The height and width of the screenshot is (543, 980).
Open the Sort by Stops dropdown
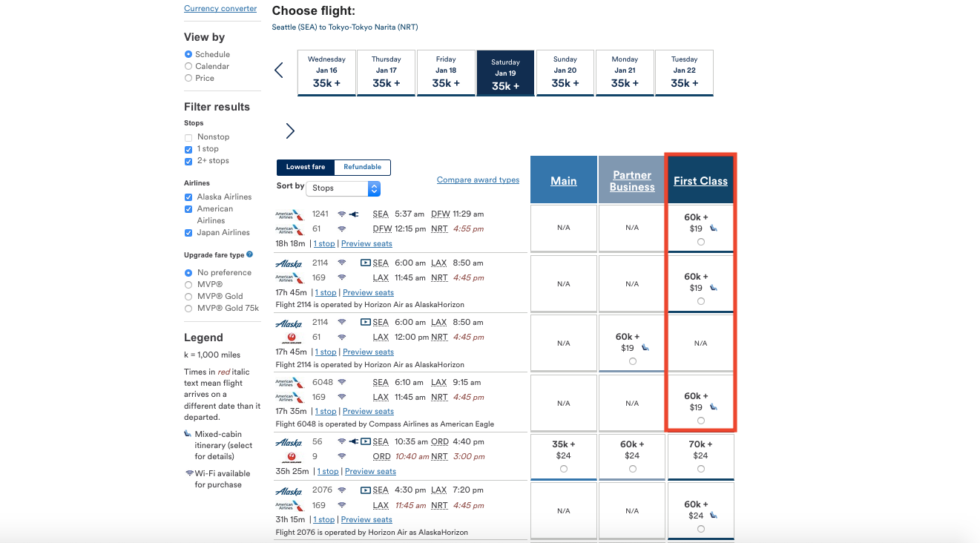(x=343, y=188)
